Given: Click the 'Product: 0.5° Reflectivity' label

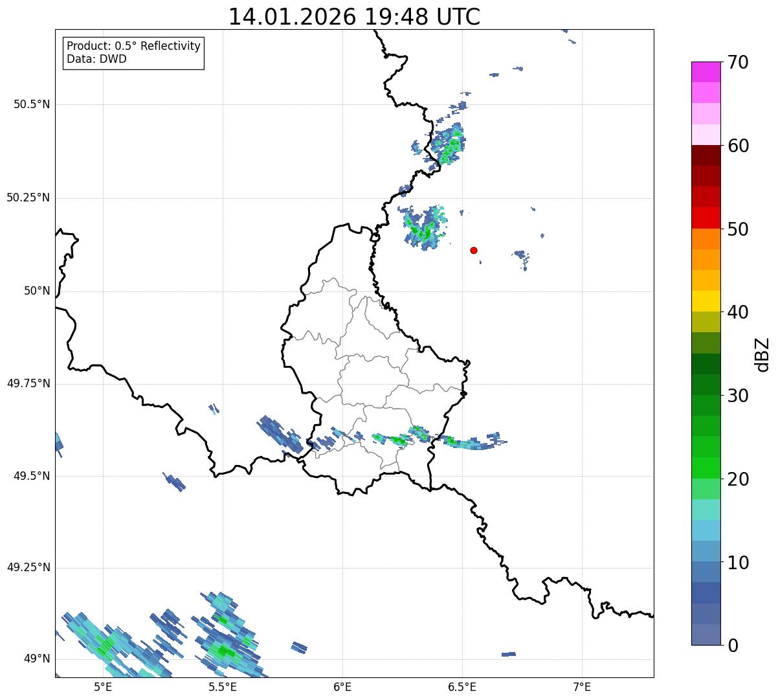Looking at the screenshot, I should (x=133, y=47).
